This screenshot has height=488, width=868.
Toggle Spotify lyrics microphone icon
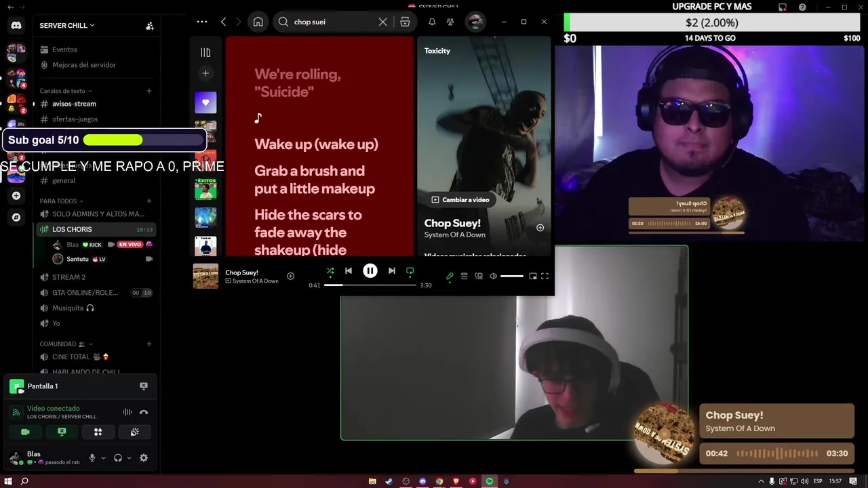click(x=450, y=277)
